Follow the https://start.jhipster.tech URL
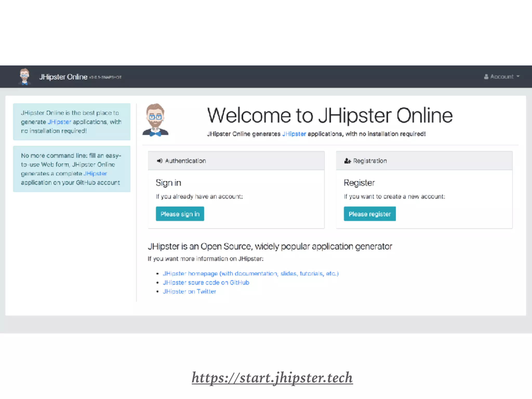The height and width of the screenshot is (399, 532). pyautogui.click(x=272, y=378)
